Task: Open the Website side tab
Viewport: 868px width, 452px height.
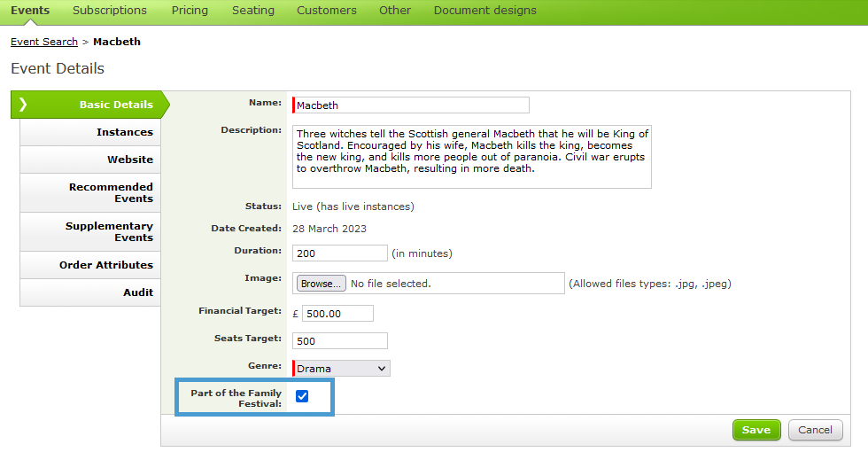Action: point(90,160)
